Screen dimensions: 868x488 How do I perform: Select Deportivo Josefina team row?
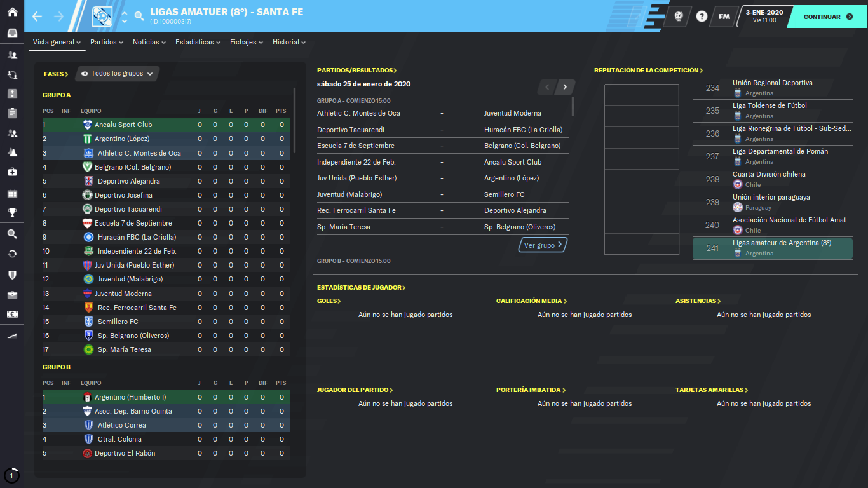coord(166,195)
